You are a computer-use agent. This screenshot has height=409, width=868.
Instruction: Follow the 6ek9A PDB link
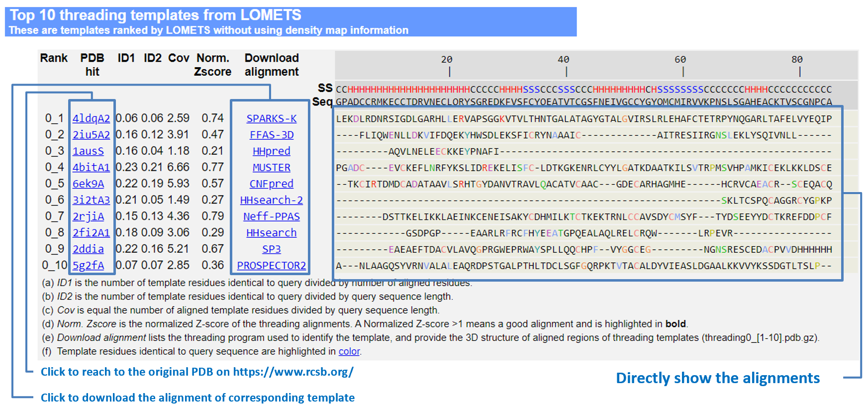point(88,184)
